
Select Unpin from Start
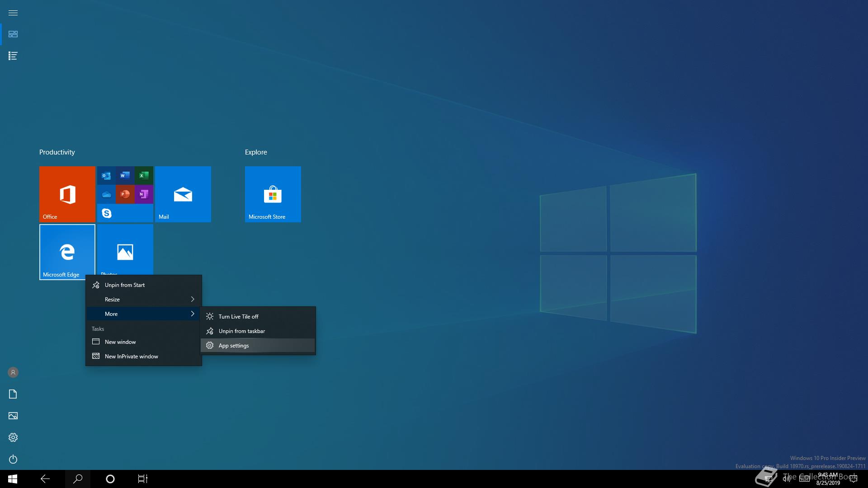[x=124, y=285]
